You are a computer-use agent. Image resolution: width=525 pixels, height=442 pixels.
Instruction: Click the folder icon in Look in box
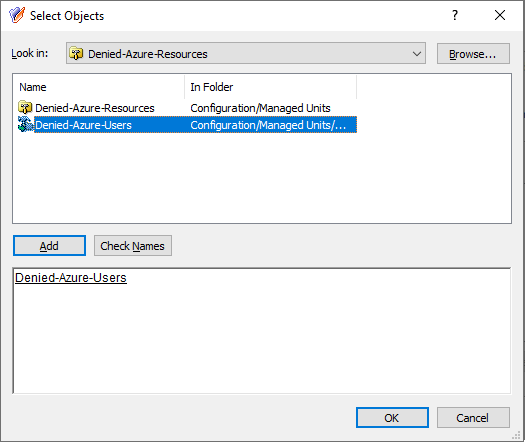pos(76,54)
